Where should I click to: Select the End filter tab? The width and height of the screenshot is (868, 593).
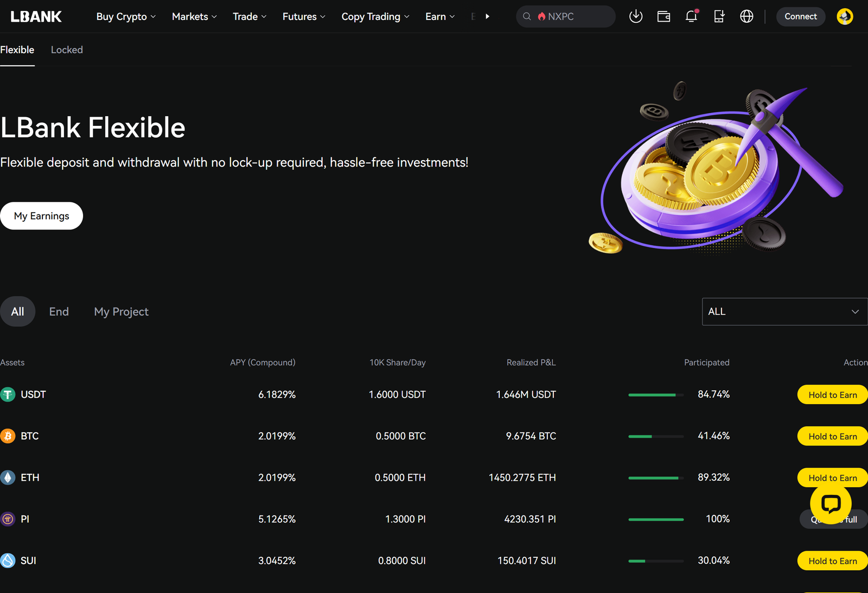click(59, 311)
